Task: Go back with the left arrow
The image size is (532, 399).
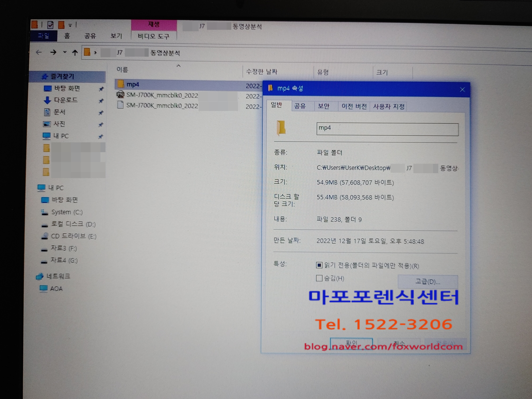Action: coord(39,52)
